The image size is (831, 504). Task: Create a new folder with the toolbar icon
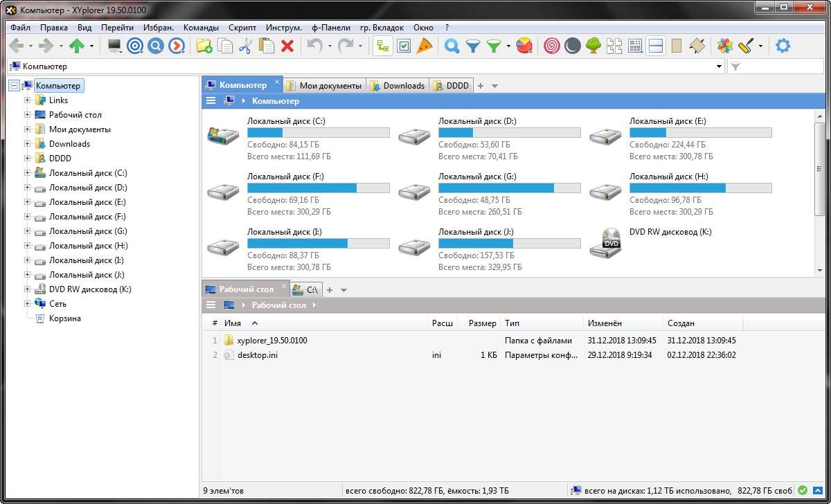coord(204,46)
